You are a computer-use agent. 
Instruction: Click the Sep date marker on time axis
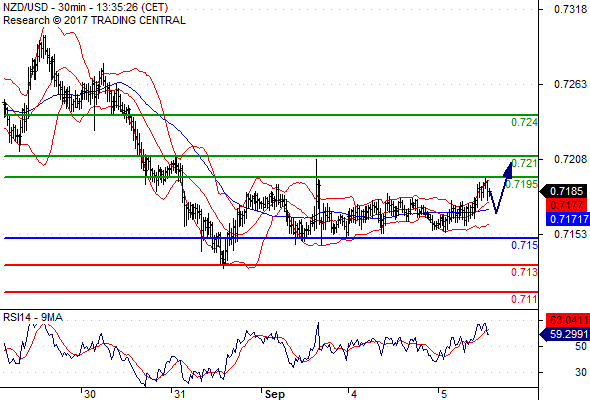[x=275, y=394]
